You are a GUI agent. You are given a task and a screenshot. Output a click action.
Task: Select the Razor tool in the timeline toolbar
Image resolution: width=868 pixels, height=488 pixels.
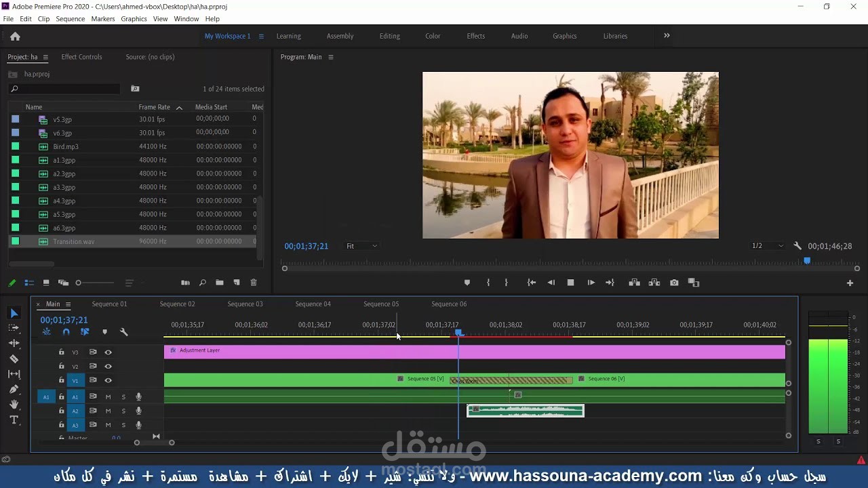click(14, 358)
